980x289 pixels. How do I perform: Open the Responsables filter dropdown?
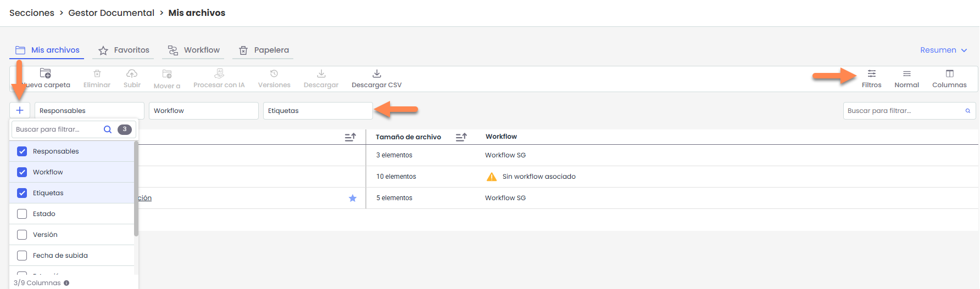click(x=89, y=111)
